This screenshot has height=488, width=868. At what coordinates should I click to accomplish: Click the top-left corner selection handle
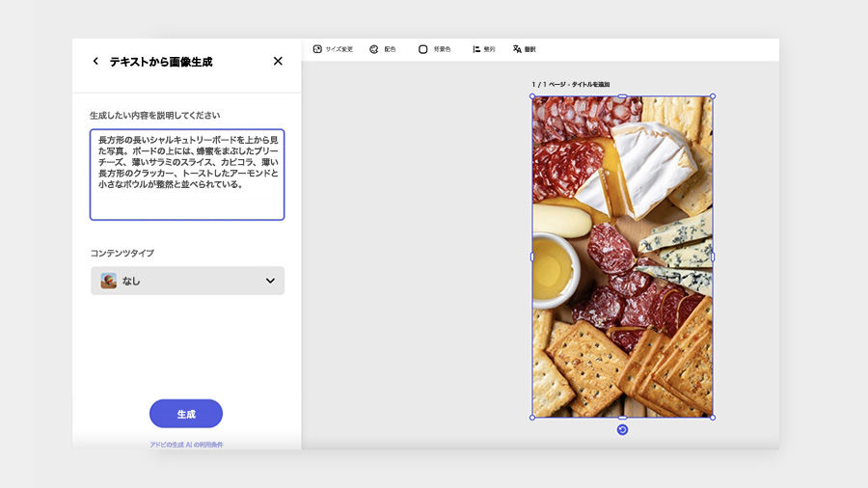point(532,96)
